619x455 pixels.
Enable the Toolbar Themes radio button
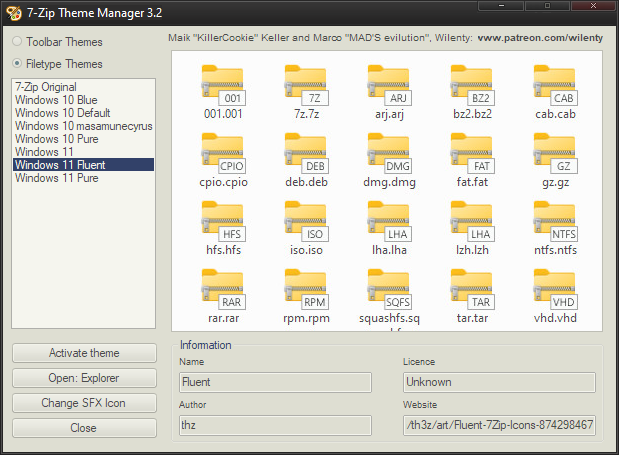[x=17, y=41]
